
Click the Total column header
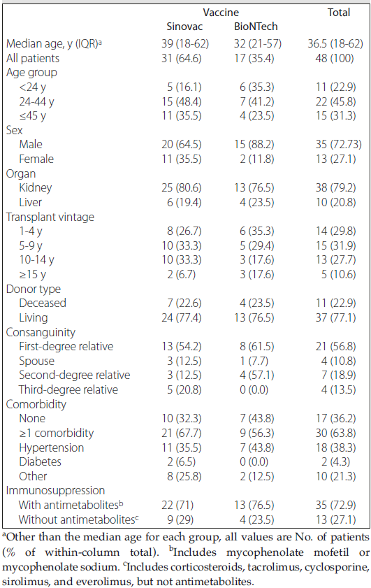point(339,13)
